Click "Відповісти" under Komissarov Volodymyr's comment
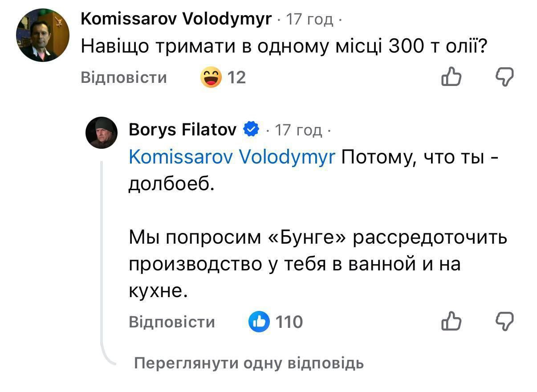The image size is (537, 392). 124,78
